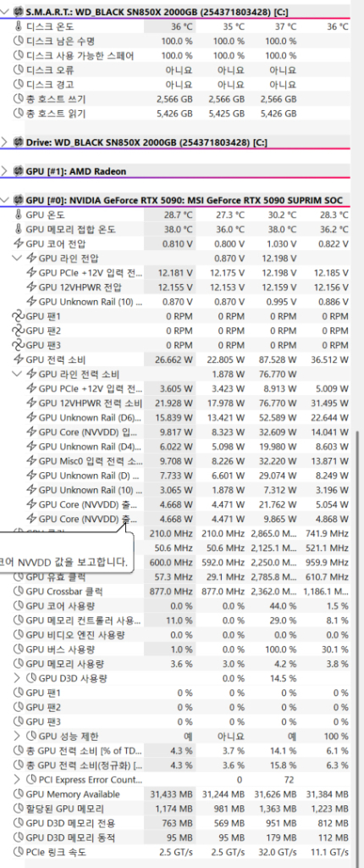Click the clock icon for GPU Crossbar 클럭
The width and height of the screenshot is (364, 868).
click(18, 591)
